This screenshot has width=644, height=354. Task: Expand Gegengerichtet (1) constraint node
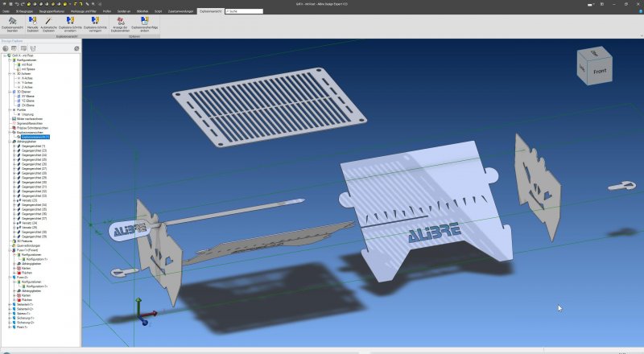click(x=14, y=146)
